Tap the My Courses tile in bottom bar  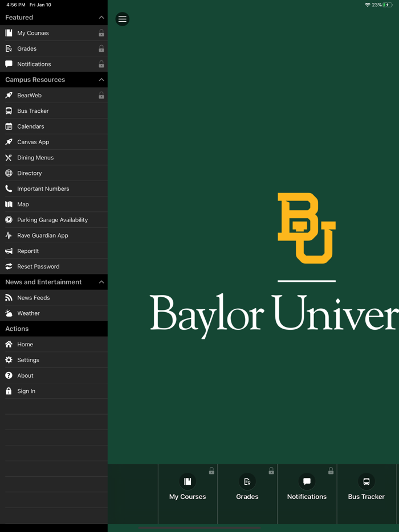(x=188, y=494)
